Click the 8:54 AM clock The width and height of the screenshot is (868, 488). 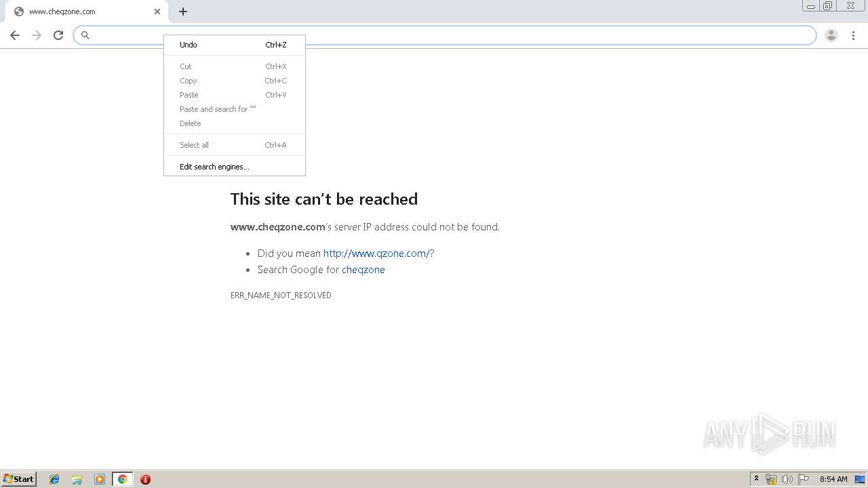[833, 479]
